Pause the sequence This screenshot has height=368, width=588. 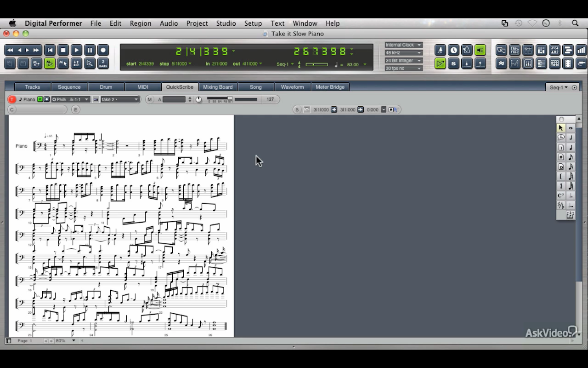90,50
